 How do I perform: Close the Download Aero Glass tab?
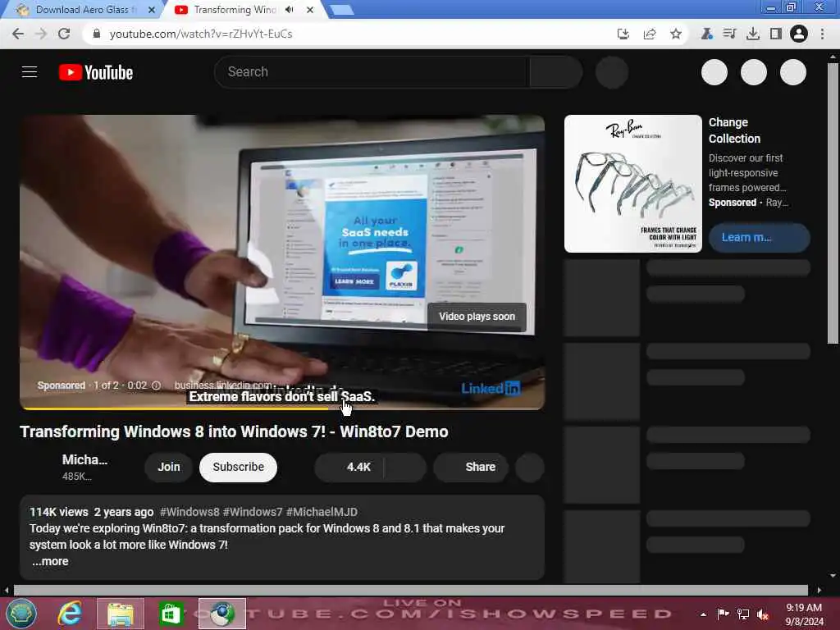tap(152, 10)
